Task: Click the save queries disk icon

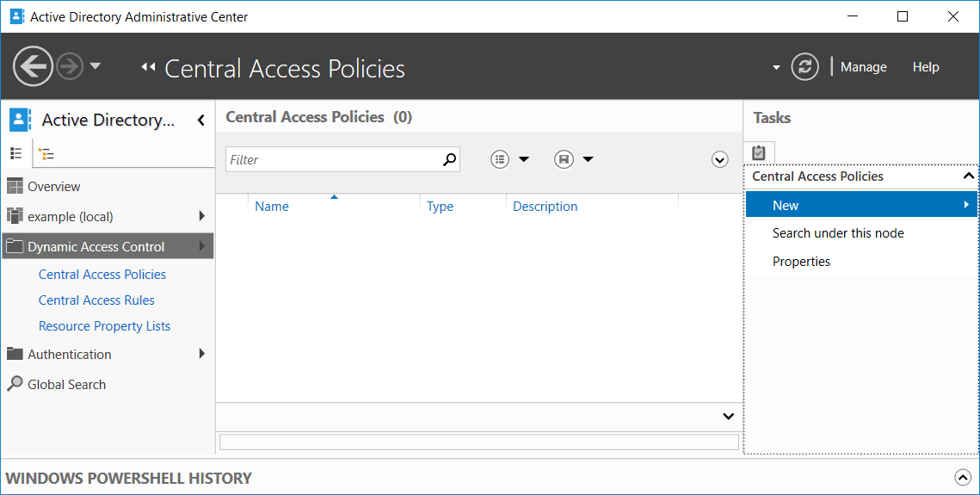Action: coord(564,159)
